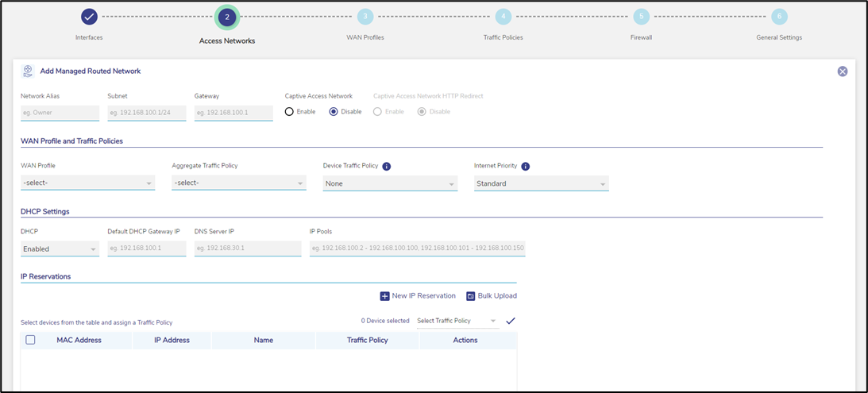This screenshot has height=393, width=868.
Task: Select Disable for Captive HTTP Redirect
Action: (x=421, y=111)
